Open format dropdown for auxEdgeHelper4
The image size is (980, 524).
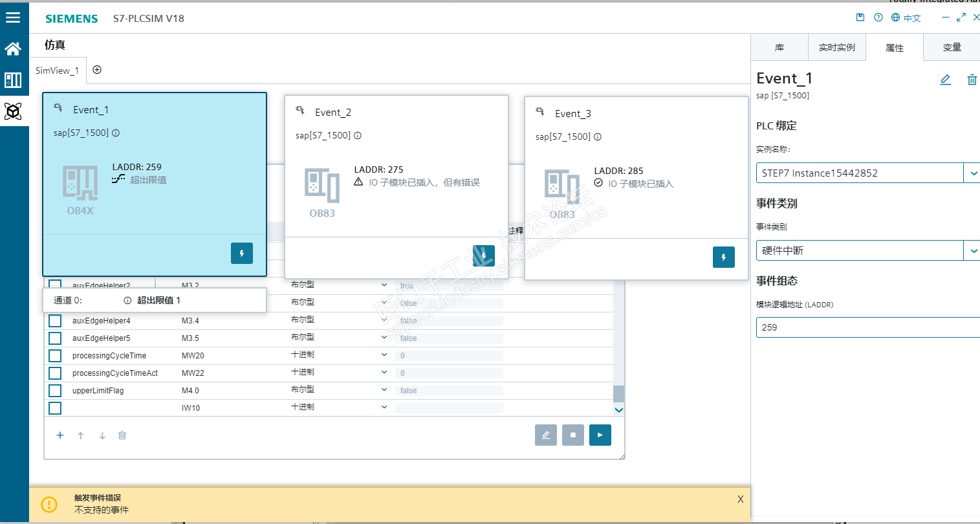click(384, 320)
